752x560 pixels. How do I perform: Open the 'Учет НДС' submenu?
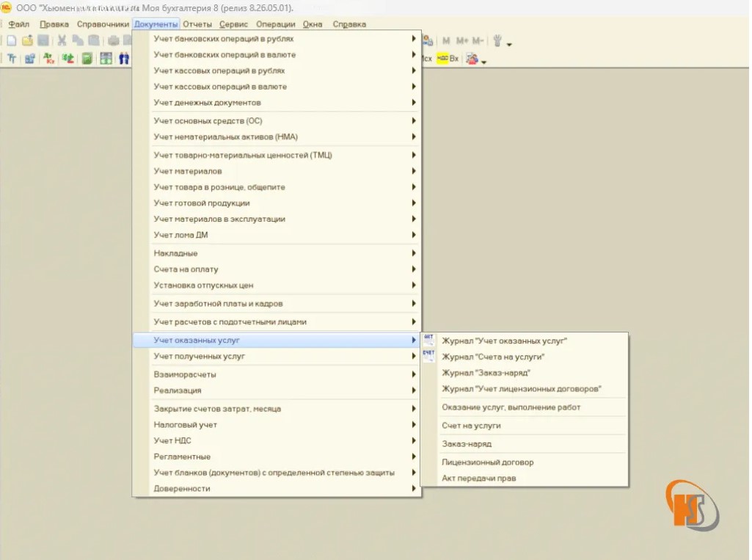tap(277, 440)
